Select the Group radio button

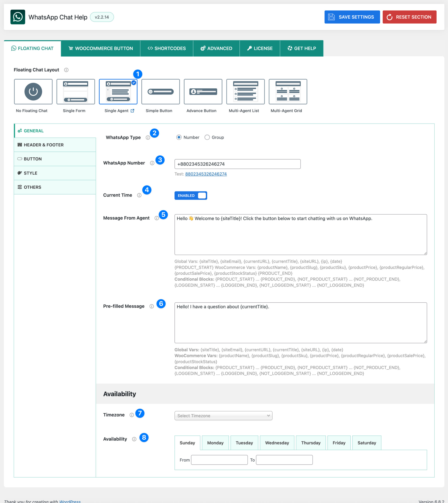[207, 137]
